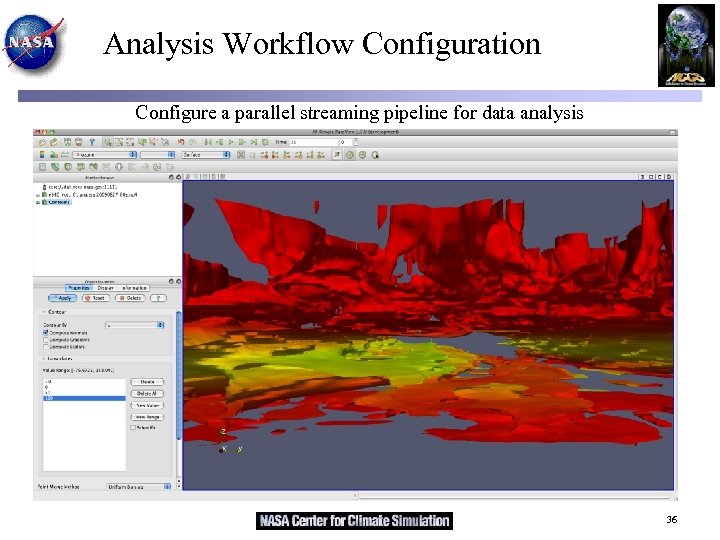This screenshot has width=720, height=540.
Task: Set view direction to +Y
Action: (287, 155)
